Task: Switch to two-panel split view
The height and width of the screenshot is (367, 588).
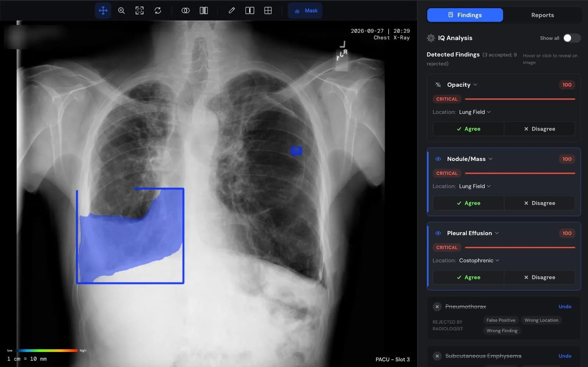Action: click(250, 11)
